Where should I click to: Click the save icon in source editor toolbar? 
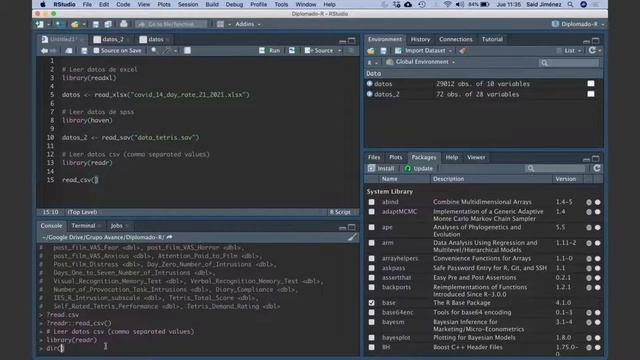coord(84,51)
